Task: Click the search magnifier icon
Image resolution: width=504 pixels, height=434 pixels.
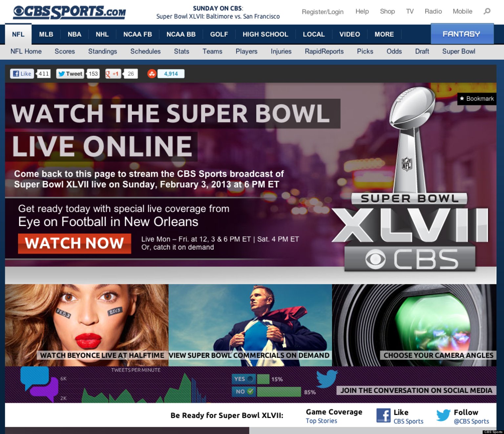Action: click(487, 11)
